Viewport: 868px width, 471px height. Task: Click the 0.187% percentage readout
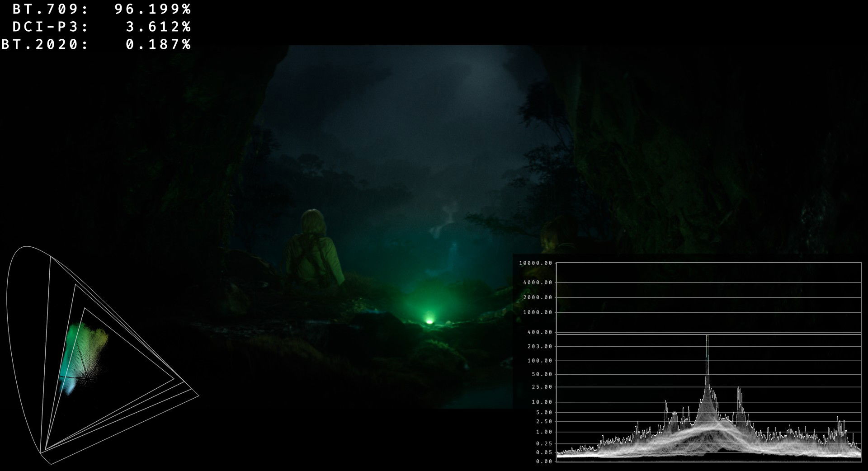[158, 44]
